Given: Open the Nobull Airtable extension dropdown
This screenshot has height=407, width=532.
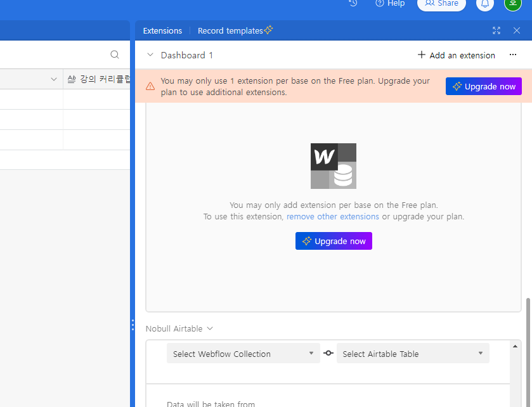Looking at the screenshot, I should [179, 328].
